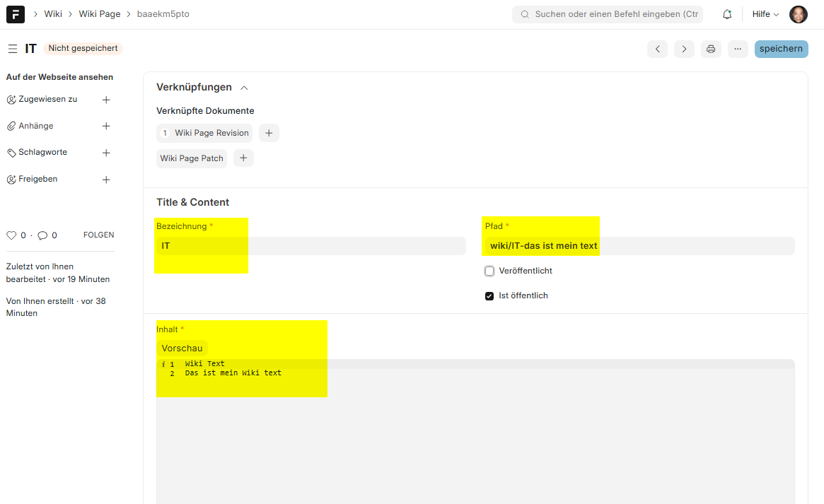Click the Frappe home logo icon
The height and width of the screenshot is (504, 824).
pos(16,14)
